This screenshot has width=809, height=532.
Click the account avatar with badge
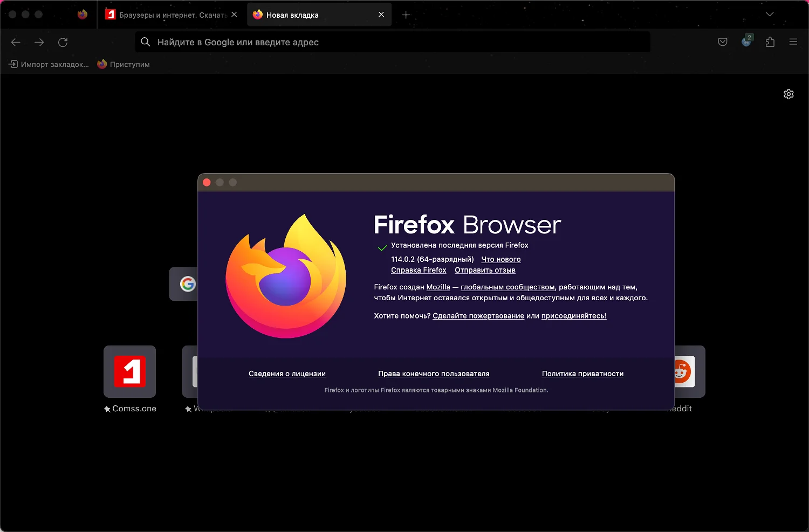[x=746, y=42]
